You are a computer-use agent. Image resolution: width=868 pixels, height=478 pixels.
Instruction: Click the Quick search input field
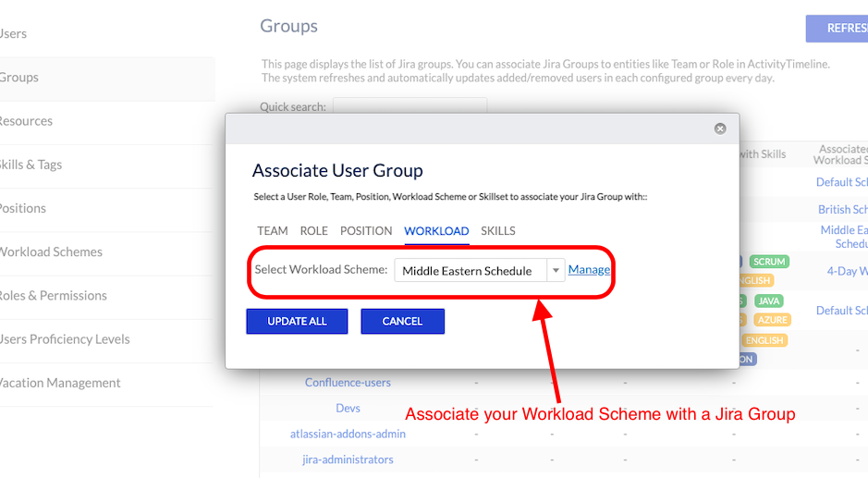click(x=410, y=107)
